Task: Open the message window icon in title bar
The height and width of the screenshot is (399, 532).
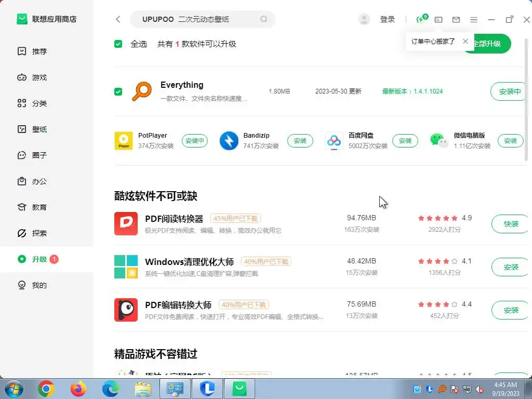Action: pyautogui.click(x=438, y=20)
